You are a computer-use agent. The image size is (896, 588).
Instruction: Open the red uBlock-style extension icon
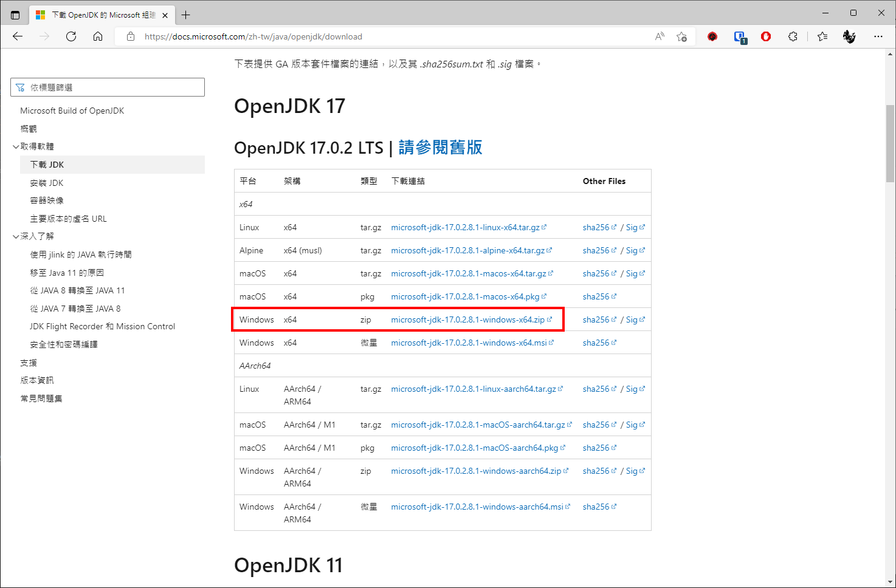(712, 36)
